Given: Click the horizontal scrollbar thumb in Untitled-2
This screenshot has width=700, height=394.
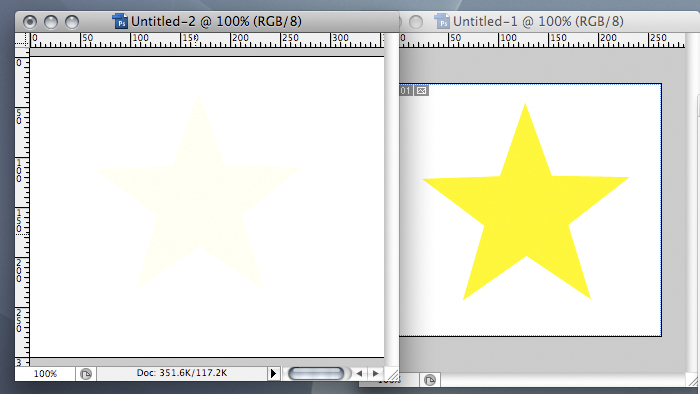Looking at the screenshot, I should click(316, 373).
